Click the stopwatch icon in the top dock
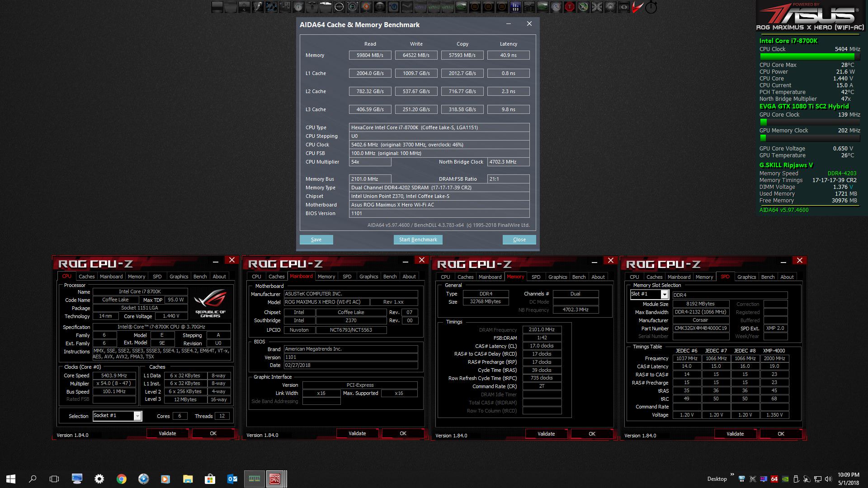 pyautogui.click(x=651, y=7)
